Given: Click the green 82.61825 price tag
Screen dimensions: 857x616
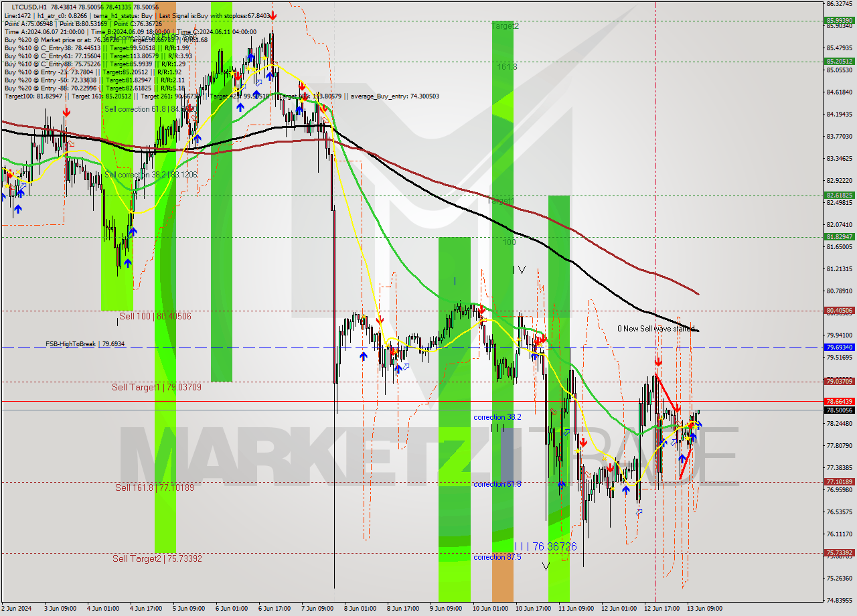Looking at the screenshot, I should click(839, 196).
